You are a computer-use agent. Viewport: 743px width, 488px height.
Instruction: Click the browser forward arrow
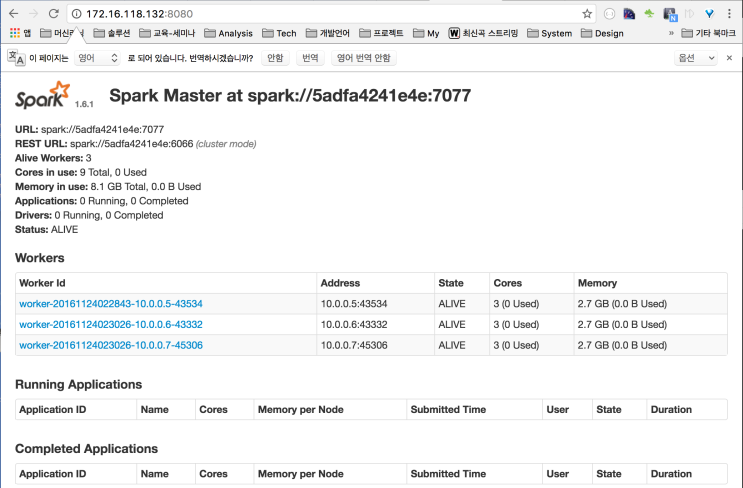click(33, 14)
